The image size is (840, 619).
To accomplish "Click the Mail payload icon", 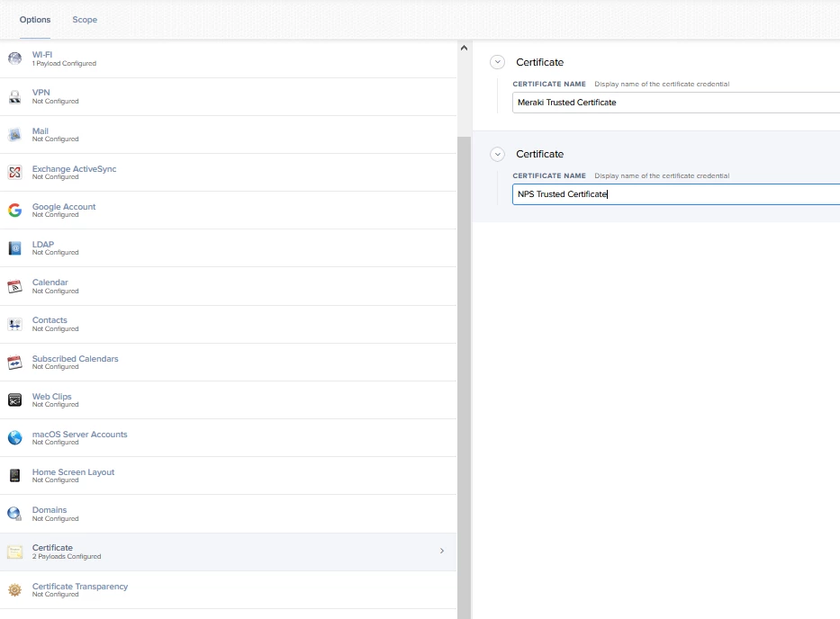I will coord(15,134).
